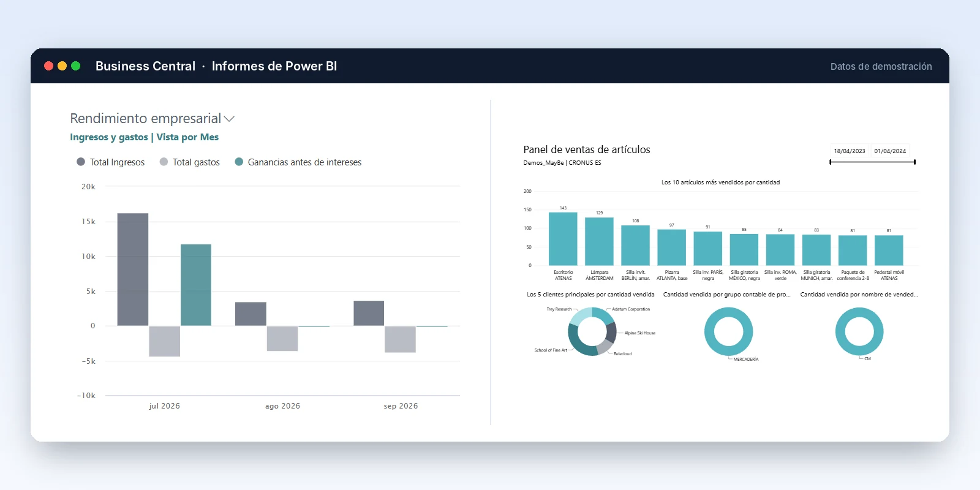Click the Panel de ventas de artículos title

coord(587,149)
